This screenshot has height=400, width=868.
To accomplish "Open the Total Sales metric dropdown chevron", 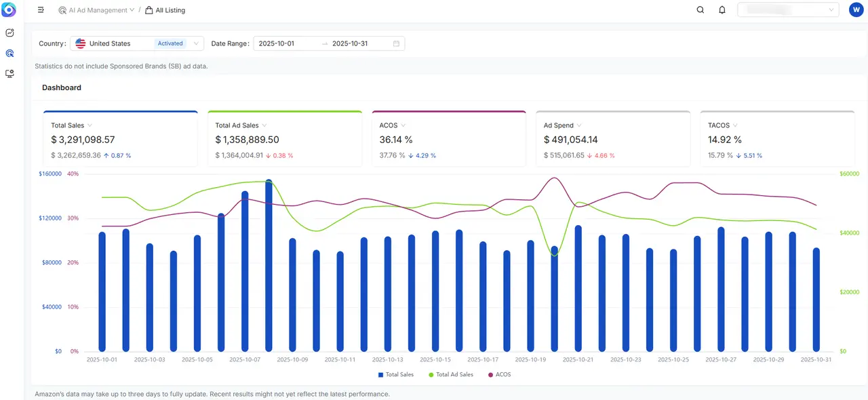I will tap(90, 125).
